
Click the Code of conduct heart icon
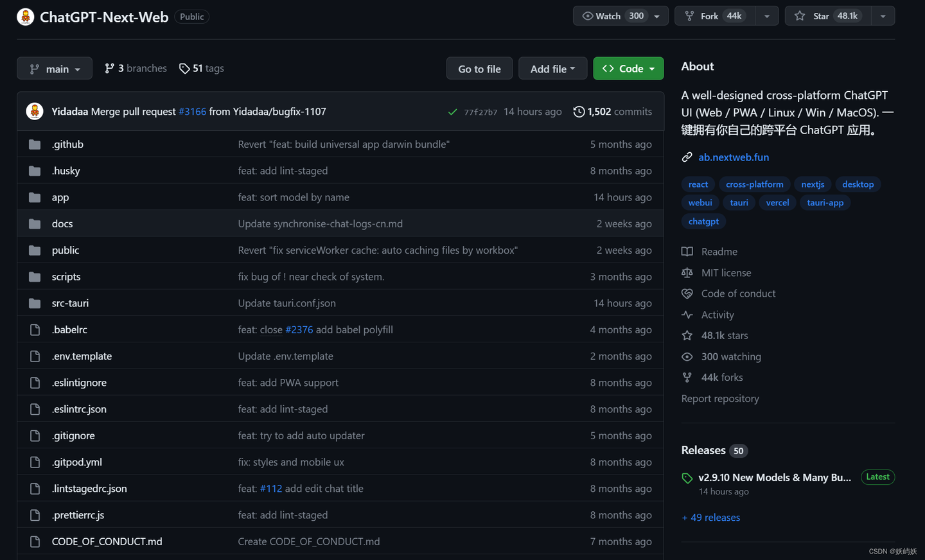click(x=687, y=293)
